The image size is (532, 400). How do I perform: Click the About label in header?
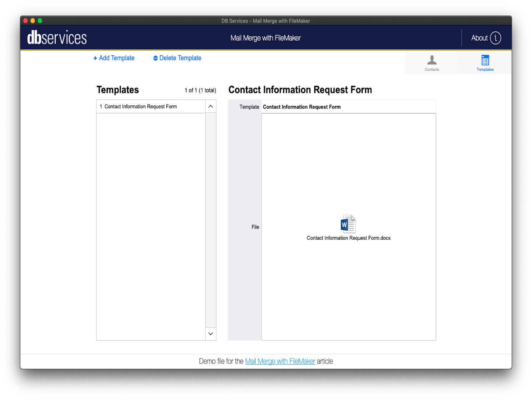(x=479, y=38)
